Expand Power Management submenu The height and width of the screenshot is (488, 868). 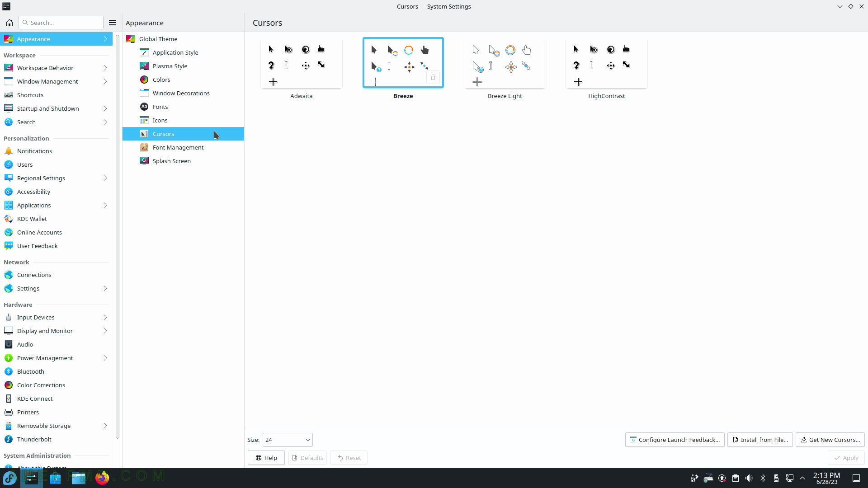point(105,358)
